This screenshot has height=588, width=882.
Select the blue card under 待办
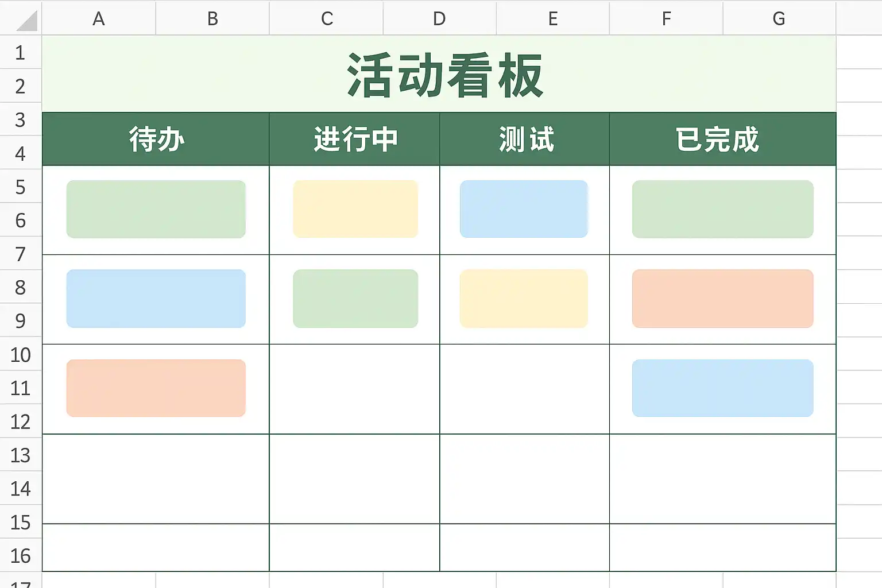click(156, 299)
